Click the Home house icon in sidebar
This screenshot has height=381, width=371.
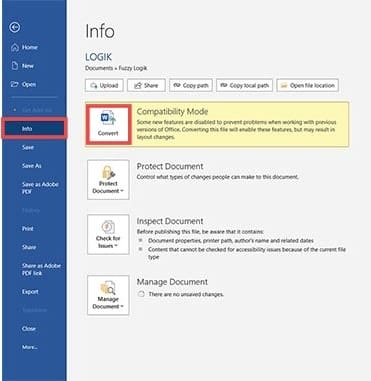15,47
